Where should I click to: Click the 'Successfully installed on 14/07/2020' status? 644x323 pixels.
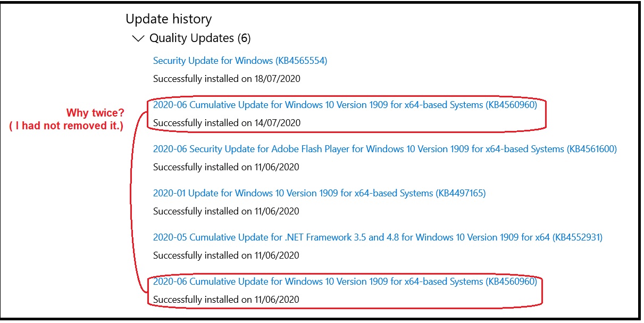227,123
